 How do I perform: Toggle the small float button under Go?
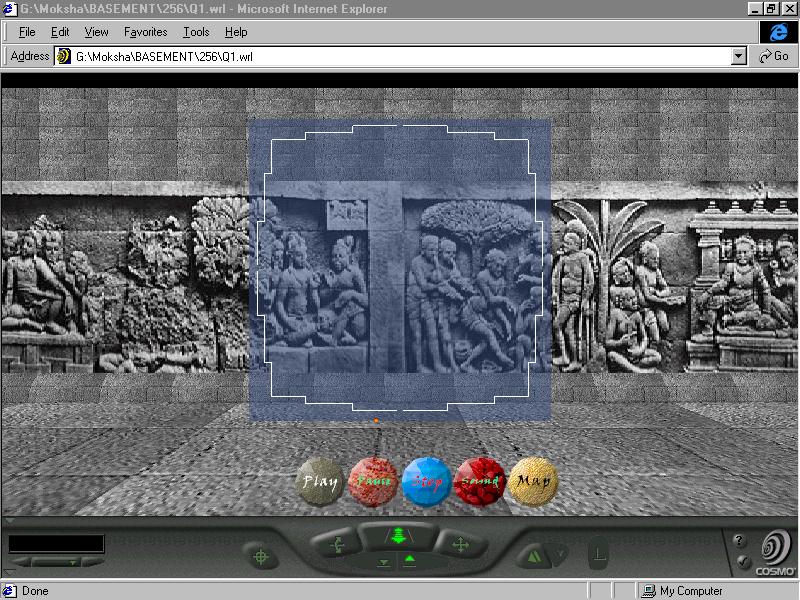409,562
